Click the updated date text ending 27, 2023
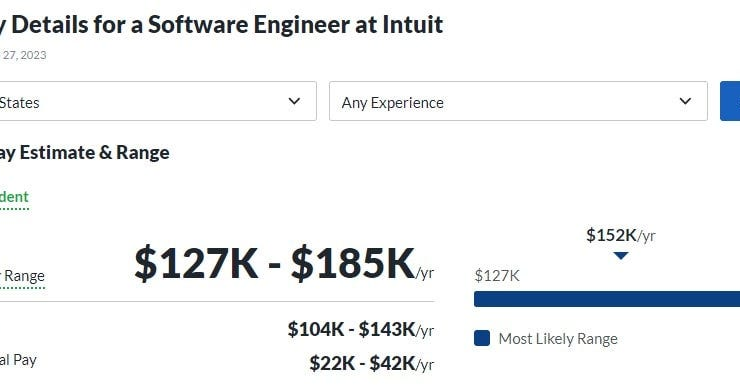Viewport: 740px width, 389px height. point(23,55)
